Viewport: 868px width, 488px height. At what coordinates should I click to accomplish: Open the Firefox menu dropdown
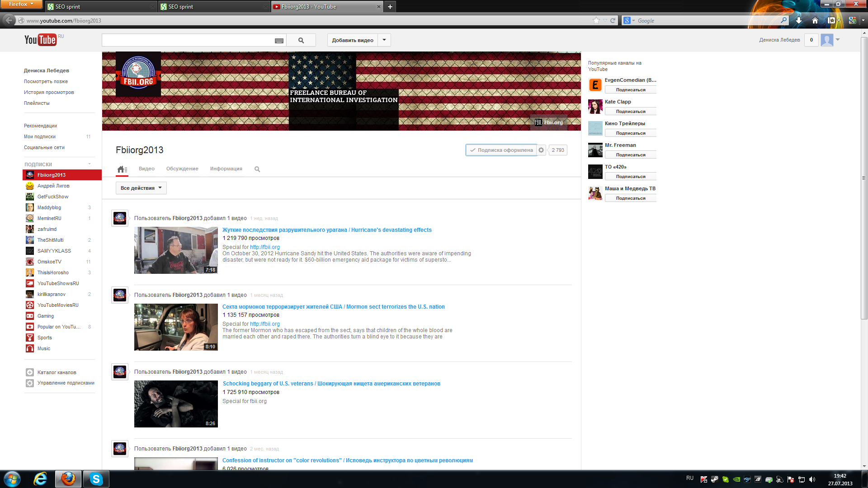[x=21, y=4]
